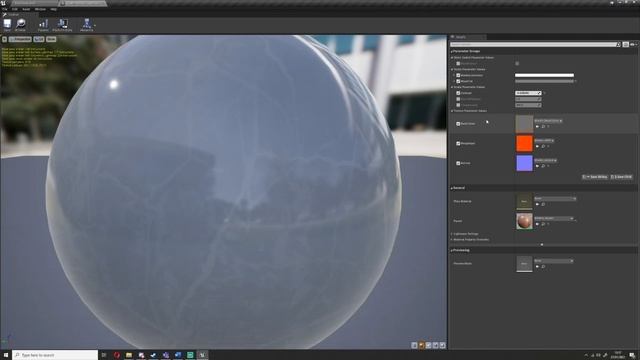This screenshot has height=360, width=640.
Task: Open File Explorer from the taskbar
Action: click(129, 355)
